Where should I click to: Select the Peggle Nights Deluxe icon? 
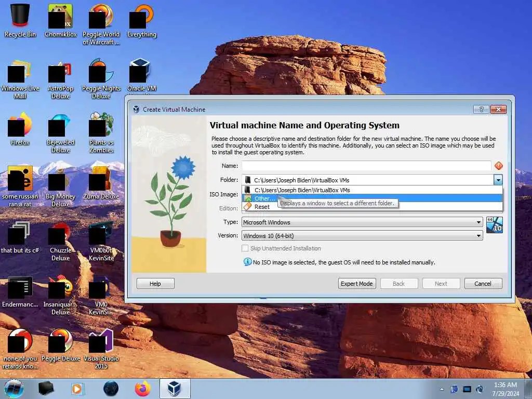point(101,79)
